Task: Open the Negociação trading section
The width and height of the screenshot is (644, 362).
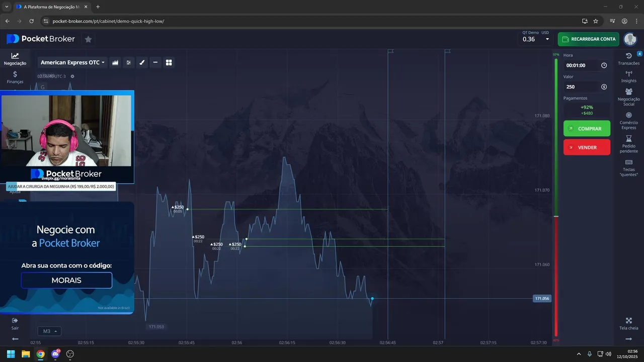Action: pyautogui.click(x=15, y=59)
